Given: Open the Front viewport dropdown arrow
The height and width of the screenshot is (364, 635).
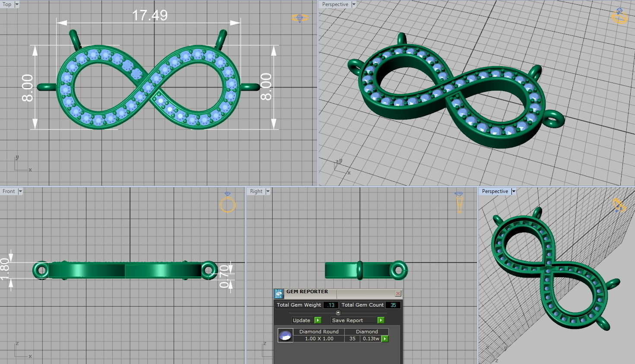Looking at the screenshot, I should 20,191.
